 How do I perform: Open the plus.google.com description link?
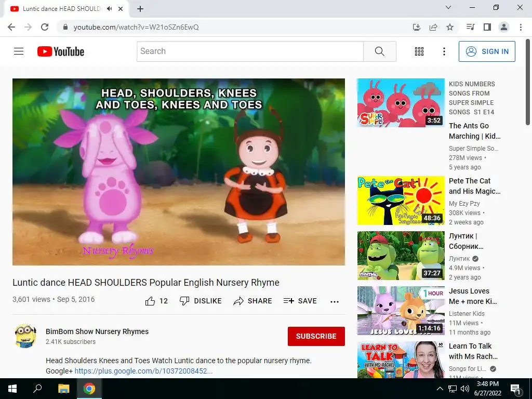[143, 371]
